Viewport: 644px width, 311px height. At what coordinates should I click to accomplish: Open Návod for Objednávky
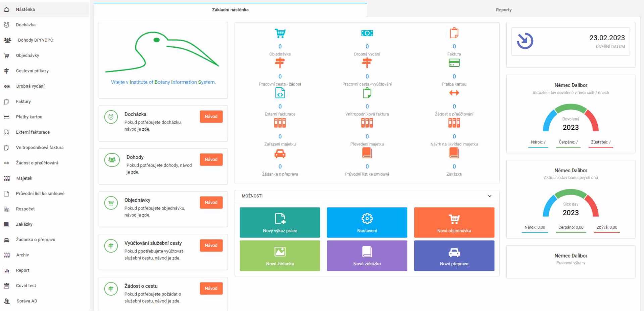point(211,203)
